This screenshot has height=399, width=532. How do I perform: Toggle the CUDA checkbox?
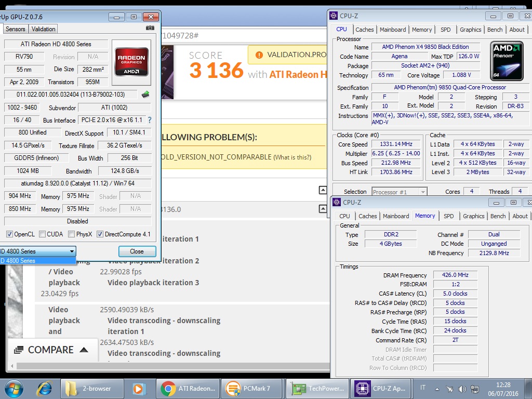pos(43,234)
